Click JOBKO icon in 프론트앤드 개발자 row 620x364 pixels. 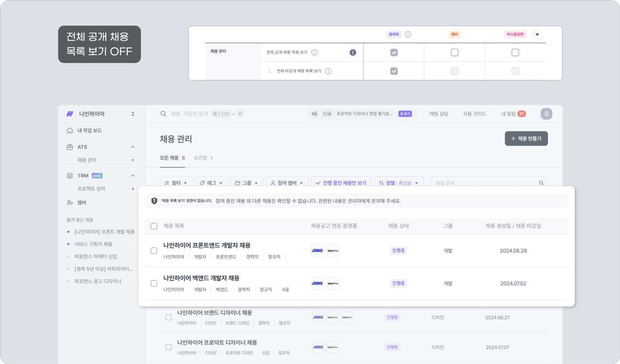pyautogui.click(x=317, y=251)
